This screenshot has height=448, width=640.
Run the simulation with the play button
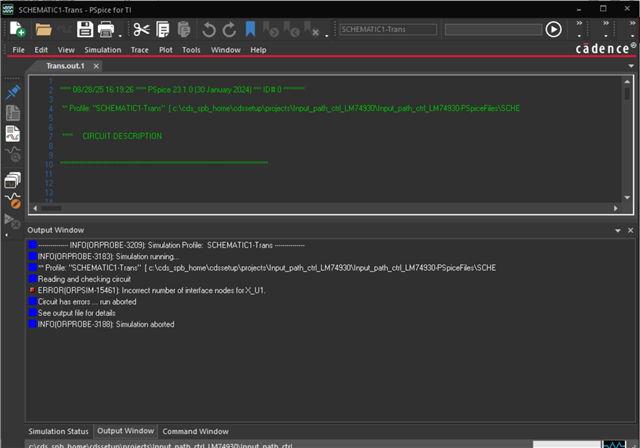point(553,29)
